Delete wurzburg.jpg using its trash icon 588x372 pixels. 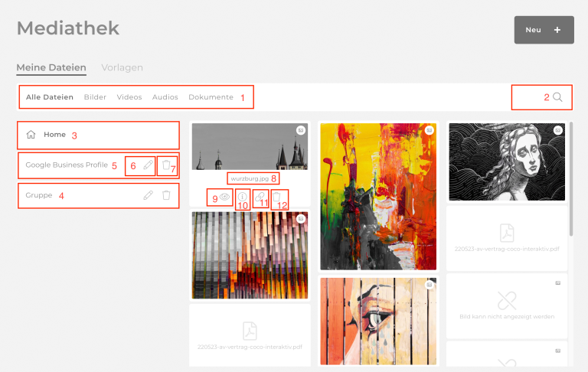[276, 197]
